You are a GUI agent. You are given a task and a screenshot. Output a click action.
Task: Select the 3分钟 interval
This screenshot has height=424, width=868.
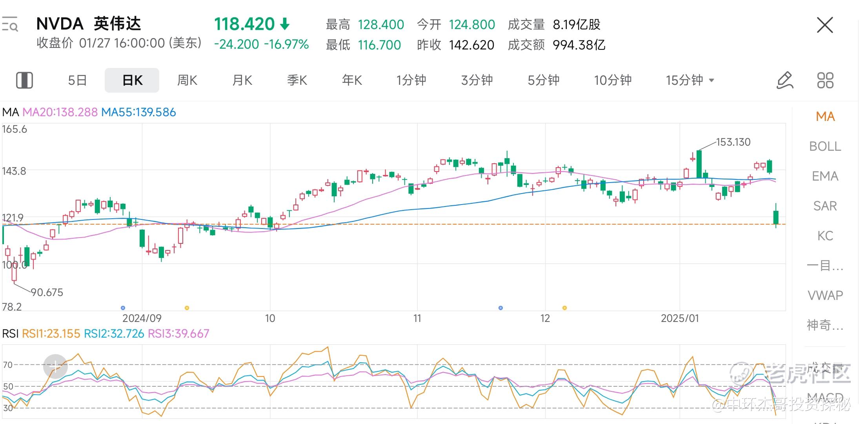click(477, 80)
